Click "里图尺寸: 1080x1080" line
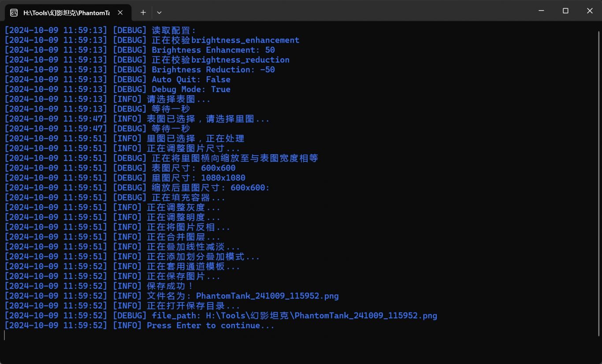This screenshot has width=602, height=364. coord(125,178)
